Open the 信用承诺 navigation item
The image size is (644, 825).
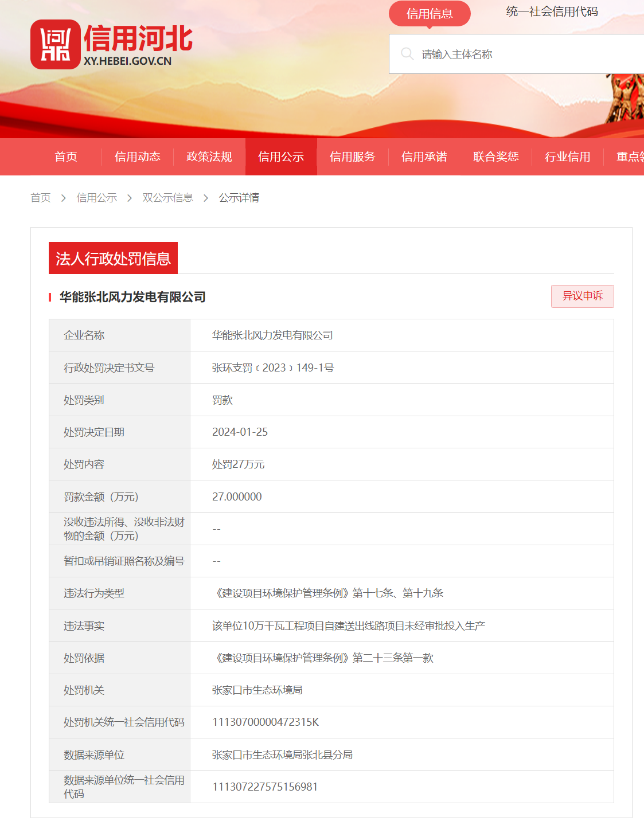click(424, 157)
